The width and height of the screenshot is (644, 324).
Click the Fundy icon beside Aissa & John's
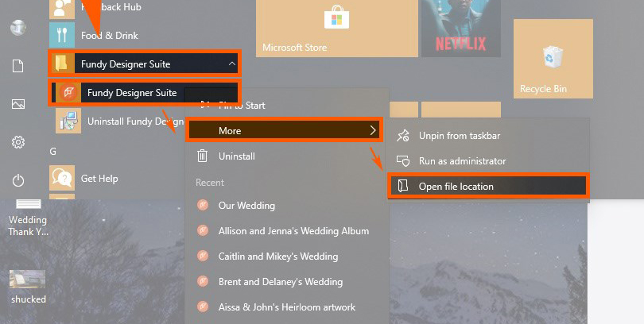[x=203, y=307]
